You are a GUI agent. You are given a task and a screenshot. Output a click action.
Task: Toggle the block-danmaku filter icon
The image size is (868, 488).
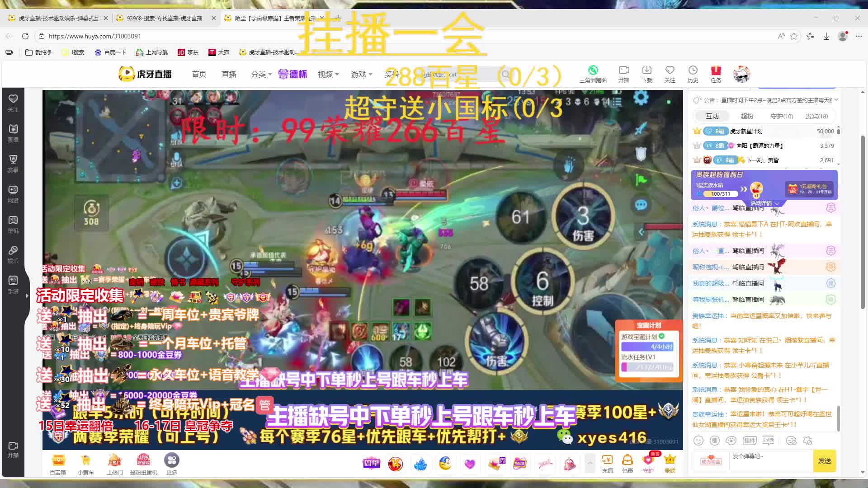point(791,441)
